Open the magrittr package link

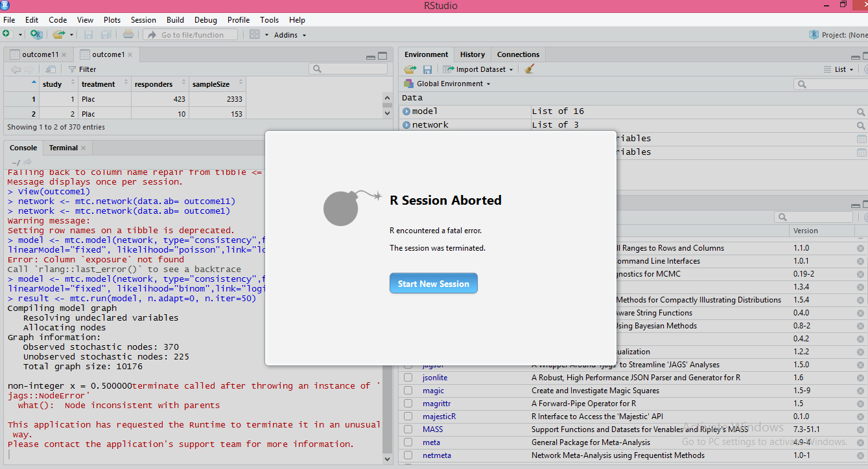[438, 404]
